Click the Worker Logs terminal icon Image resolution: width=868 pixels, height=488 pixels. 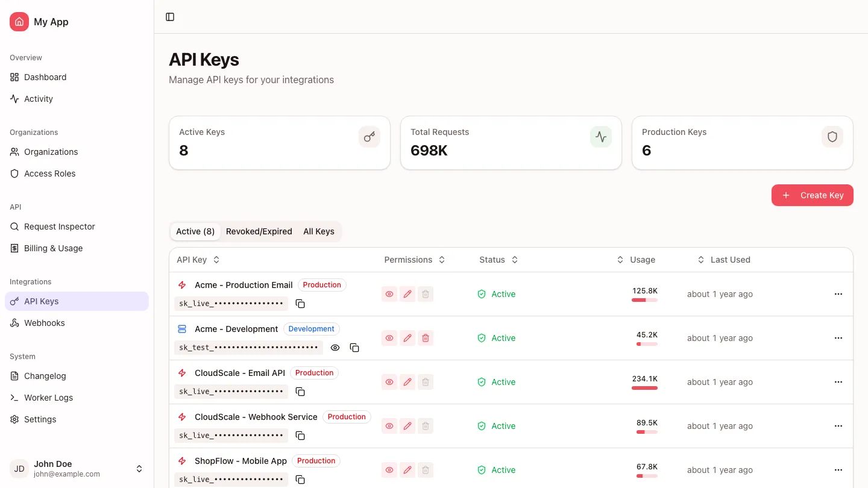pos(14,398)
